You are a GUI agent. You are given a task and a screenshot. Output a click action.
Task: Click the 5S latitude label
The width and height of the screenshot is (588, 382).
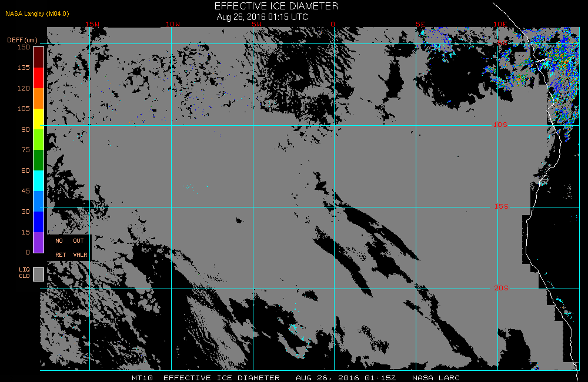(x=503, y=43)
